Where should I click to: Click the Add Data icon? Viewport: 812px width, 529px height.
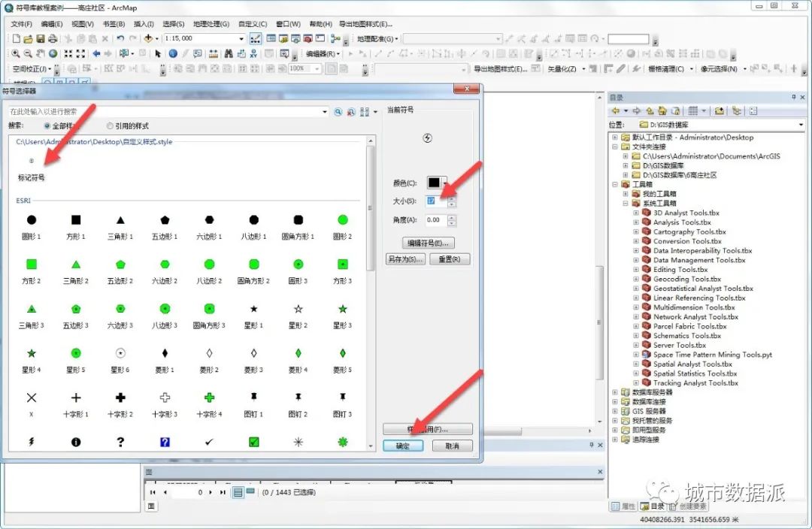(x=148, y=38)
